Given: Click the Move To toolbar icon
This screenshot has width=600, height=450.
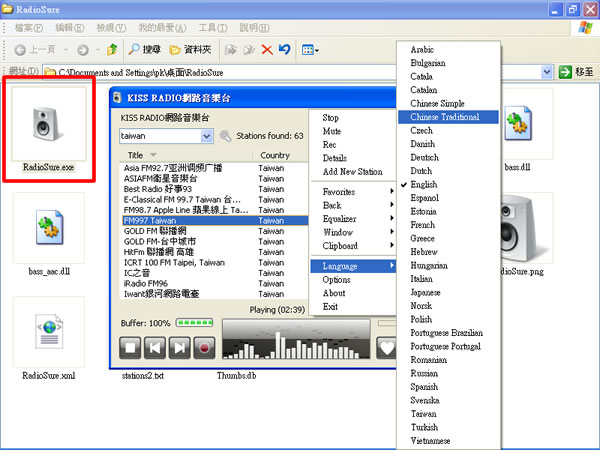Looking at the screenshot, I should click(x=230, y=50).
